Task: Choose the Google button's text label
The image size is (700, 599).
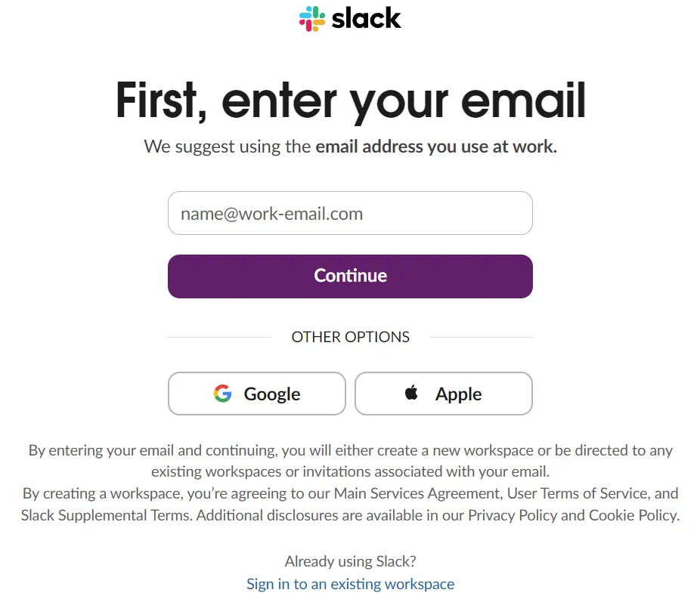Action: (x=272, y=394)
